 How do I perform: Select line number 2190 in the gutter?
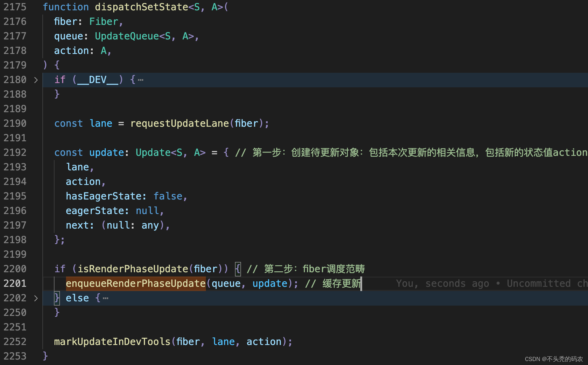click(x=15, y=123)
